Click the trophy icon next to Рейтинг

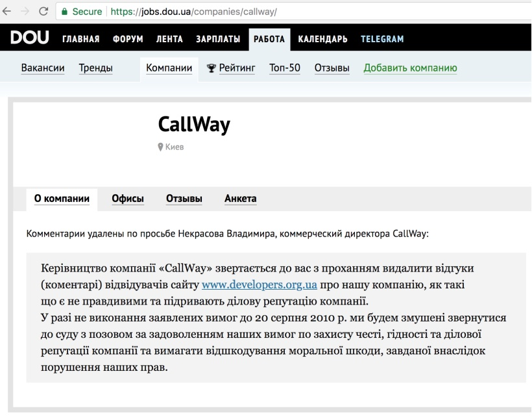coord(211,68)
